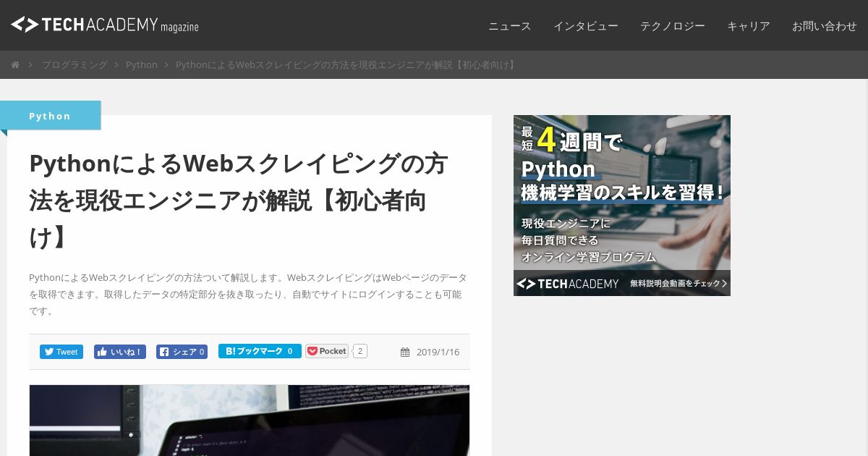Click the Python category tag label
This screenshot has height=456, width=868.
pyautogui.click(x=50, y=116)
